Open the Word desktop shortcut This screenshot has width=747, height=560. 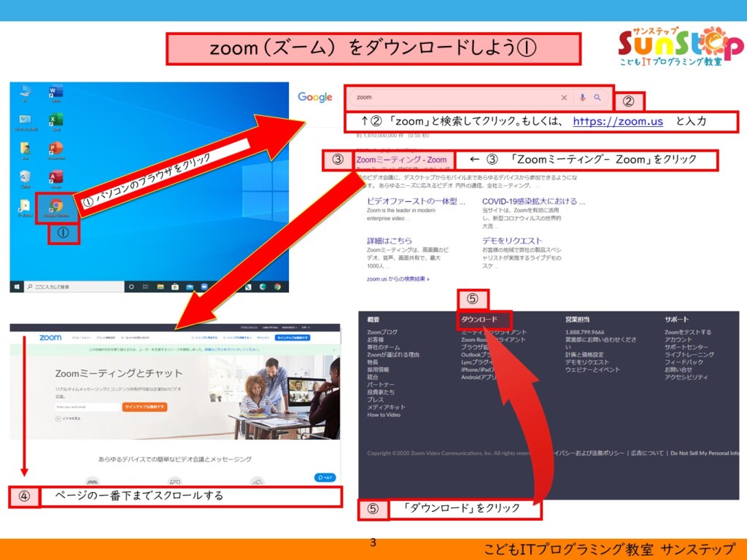pyautogui.click(x=55, y=94)
